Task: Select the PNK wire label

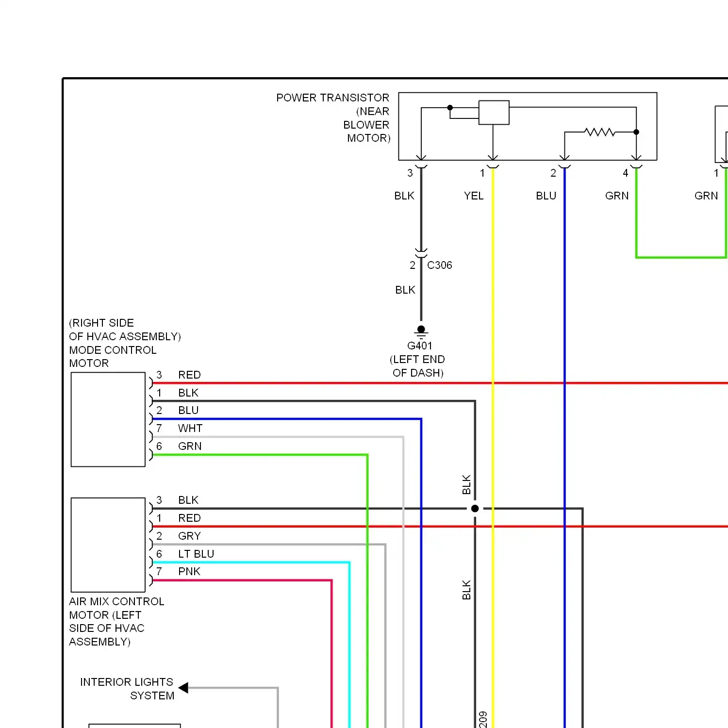Action: (x=189, y=571)
